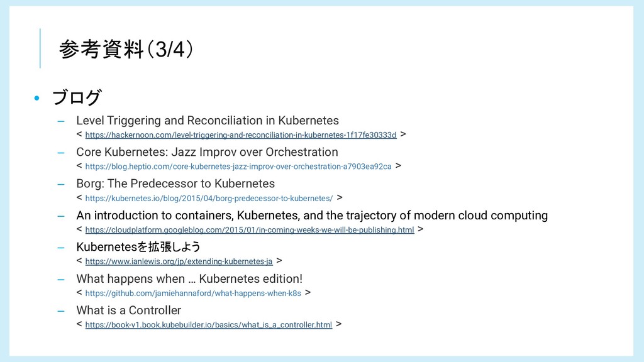Click the slide title 参考資料(3/4)
Image resolution: width=644 pixels, height=362 pixels.
pyautogui.click(x=126, y=49)
